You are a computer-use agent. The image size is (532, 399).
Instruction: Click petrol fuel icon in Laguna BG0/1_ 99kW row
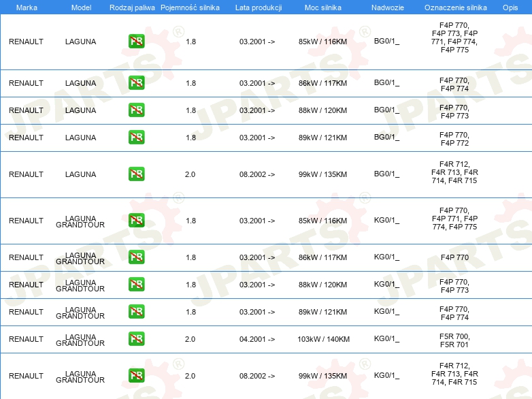tap(136, 174)
